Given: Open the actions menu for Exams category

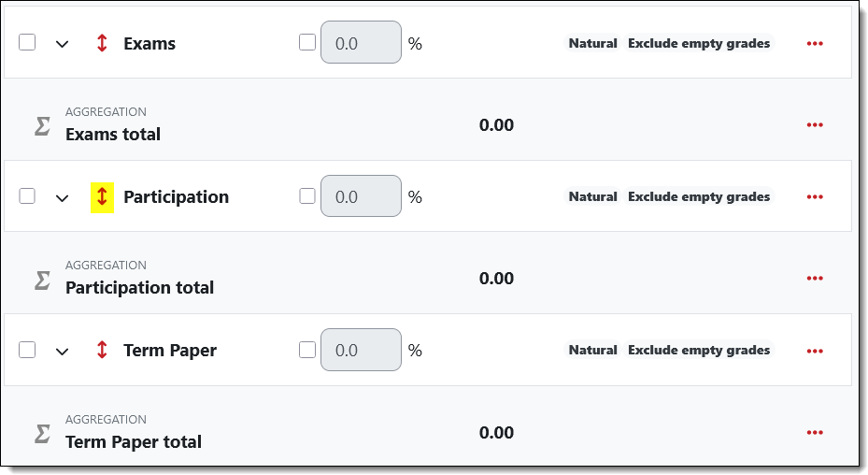Looking at the screenshot, I should [815, 43].
